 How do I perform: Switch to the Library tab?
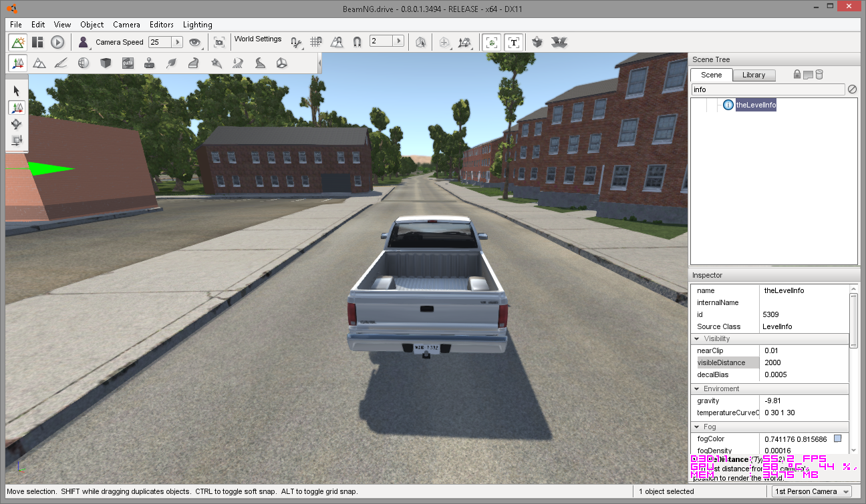(x=754, y=75)
